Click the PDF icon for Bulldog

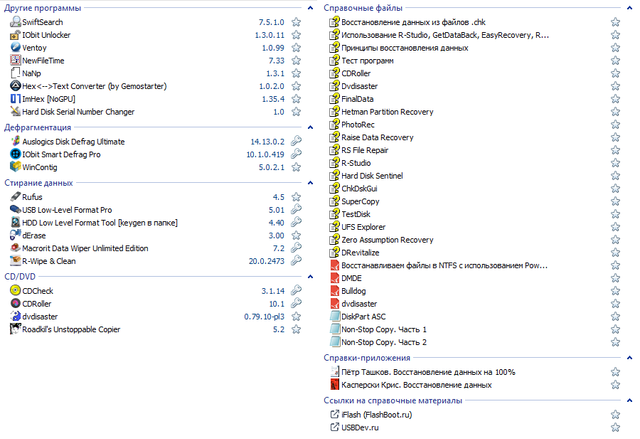[x=334, y=290]
